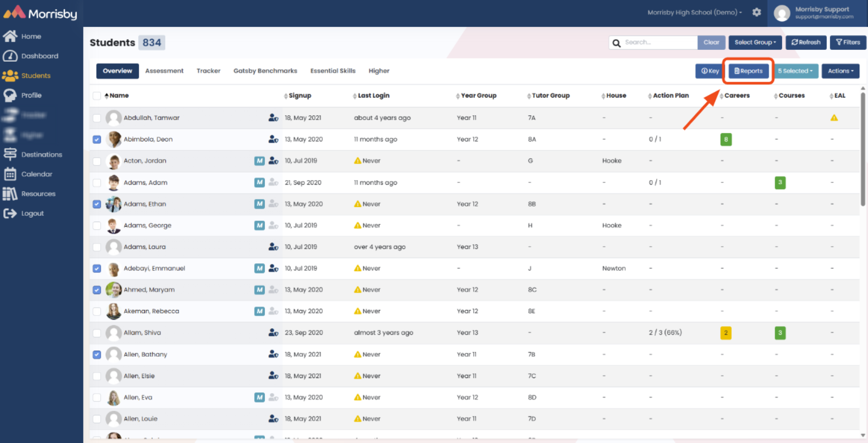Open avatar of Ahmed, Maryam
This screenshot has width=868, height=443.
point(114,290)
